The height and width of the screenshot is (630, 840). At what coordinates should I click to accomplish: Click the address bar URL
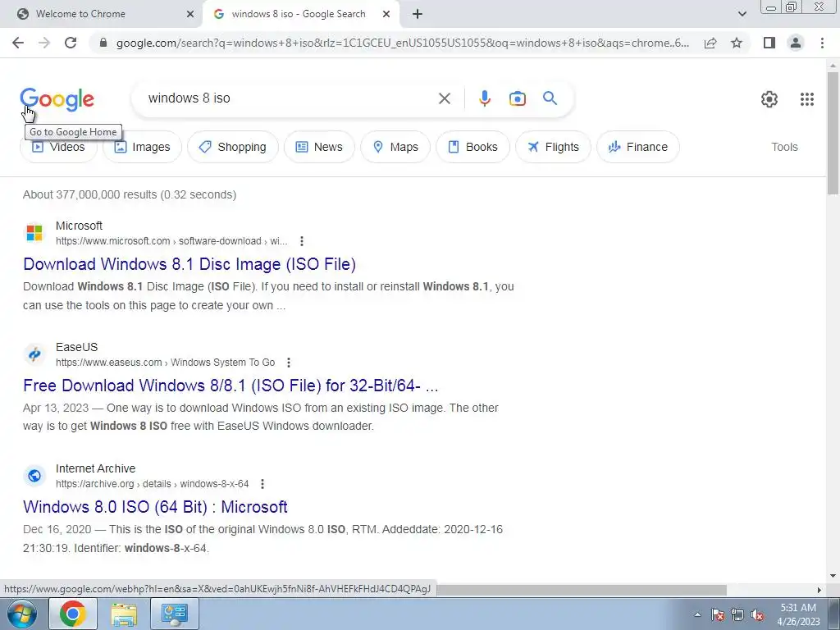[402, 43]
